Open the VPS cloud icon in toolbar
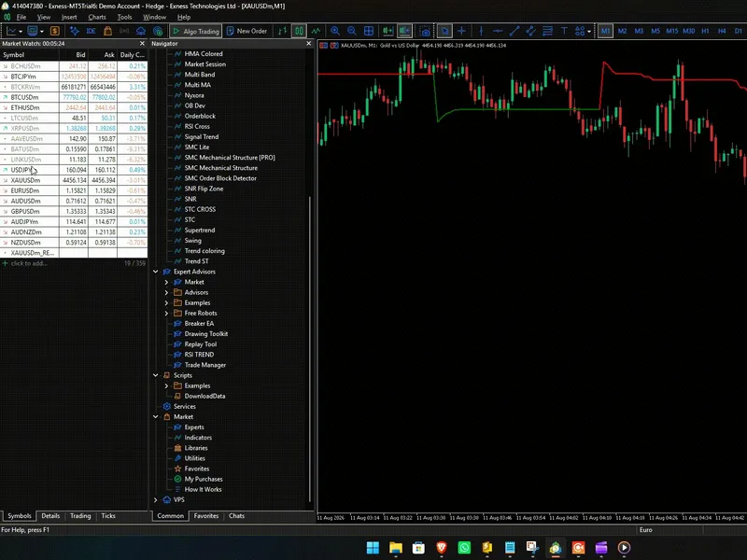 tap(141, 31)
